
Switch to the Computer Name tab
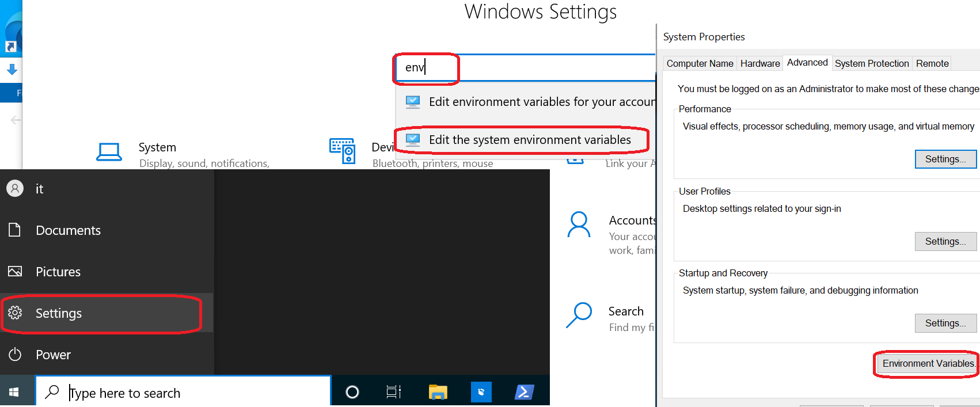tap(700, 63)
